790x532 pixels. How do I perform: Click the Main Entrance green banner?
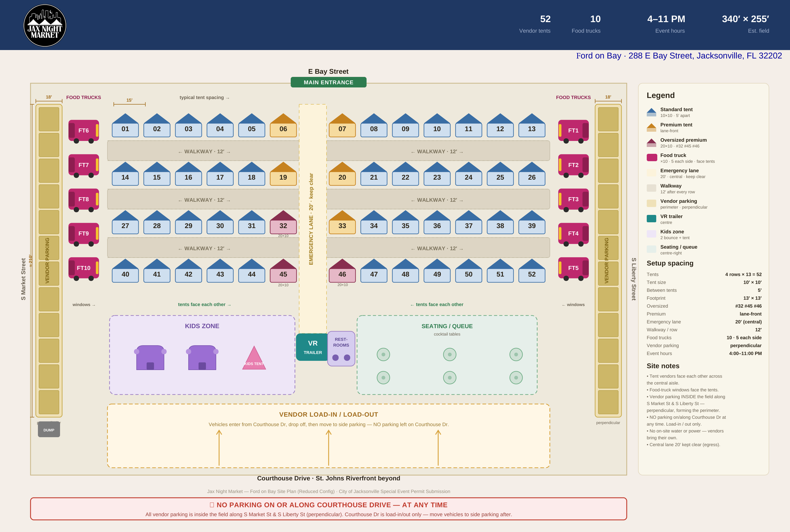click(328, 82)
